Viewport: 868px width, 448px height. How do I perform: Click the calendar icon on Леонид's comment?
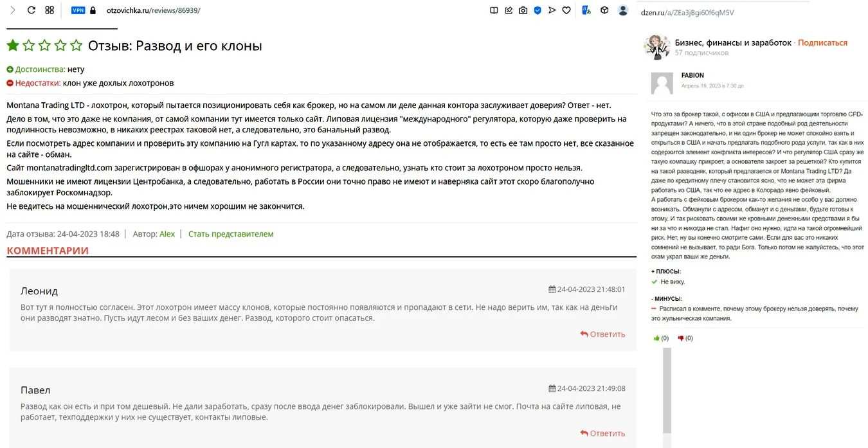coord(552,289)
